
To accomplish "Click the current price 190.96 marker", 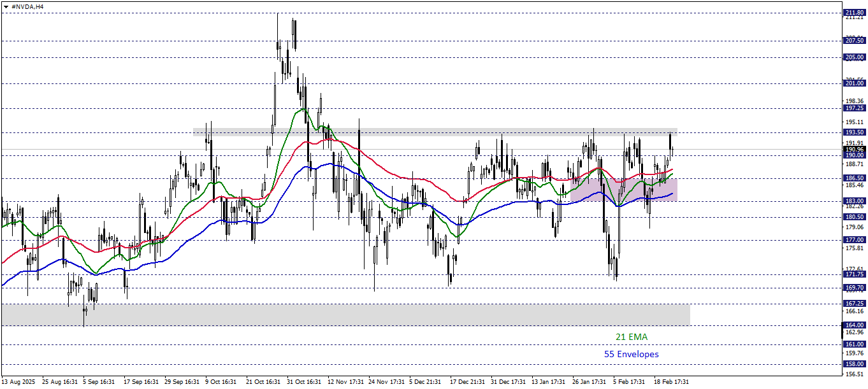I will pos(854,149).
